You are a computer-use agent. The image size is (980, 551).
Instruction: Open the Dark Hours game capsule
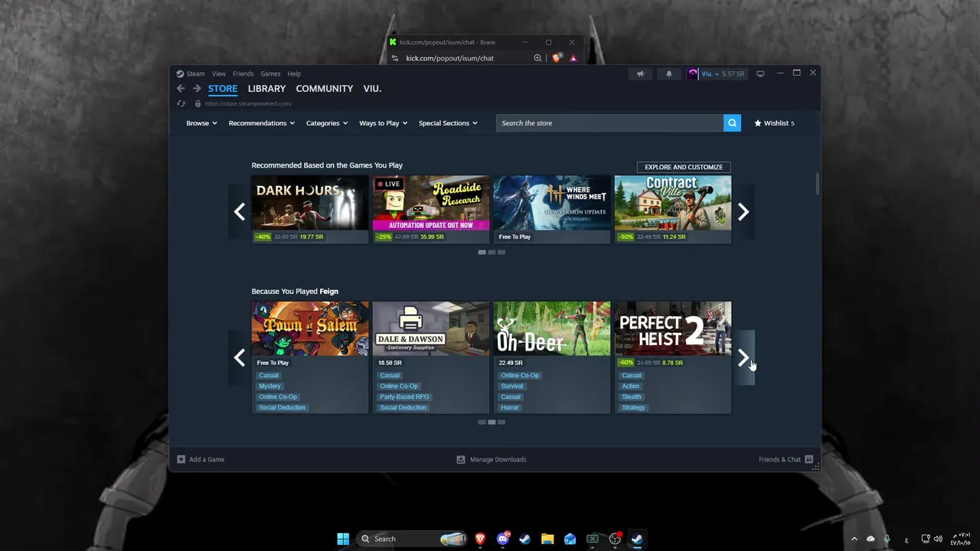[310, 209]
